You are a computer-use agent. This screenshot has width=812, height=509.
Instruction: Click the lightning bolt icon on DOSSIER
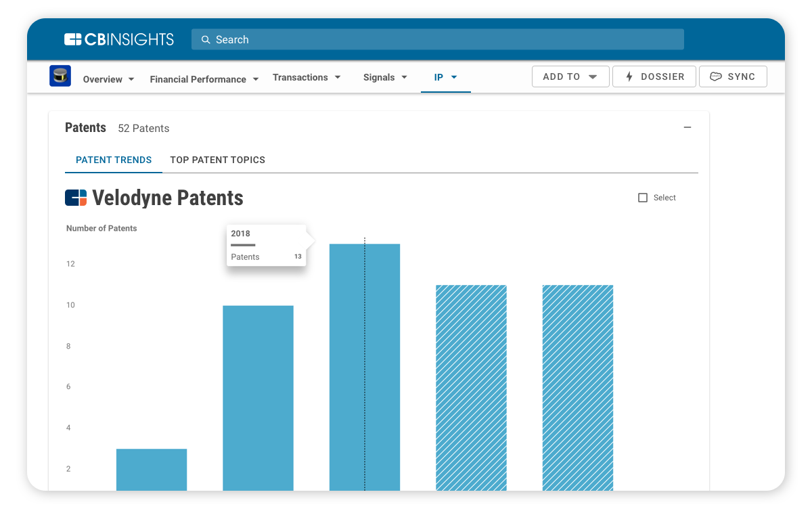point(629,76)
